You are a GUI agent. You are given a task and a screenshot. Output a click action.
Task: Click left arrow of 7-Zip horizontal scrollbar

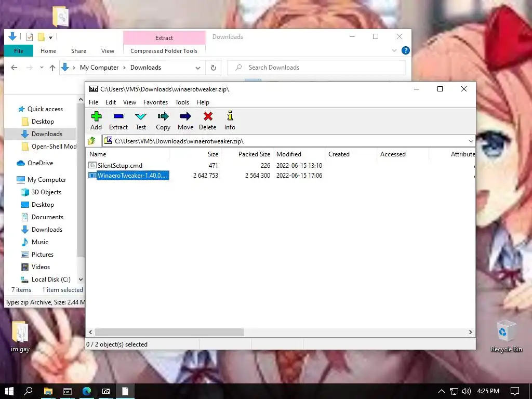coord(90,332)
